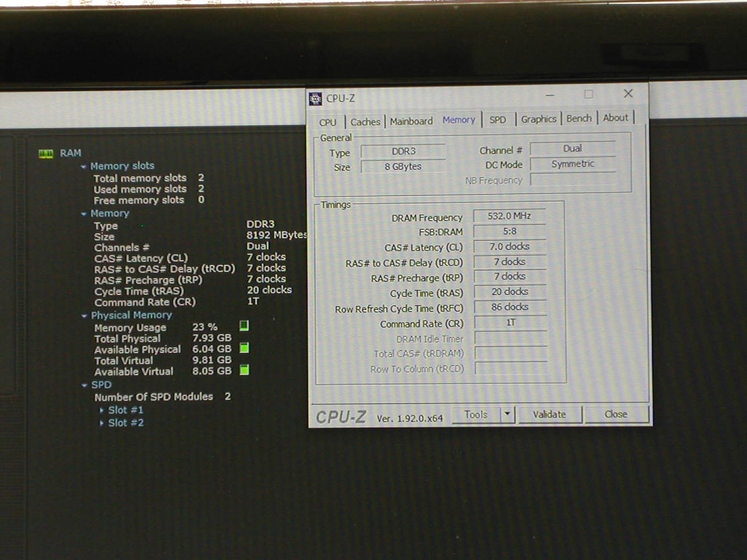Click the green indicator beside Available Virtual
Image resolution: width=747 pixels, height=560 pixels.
pos(245,370)
